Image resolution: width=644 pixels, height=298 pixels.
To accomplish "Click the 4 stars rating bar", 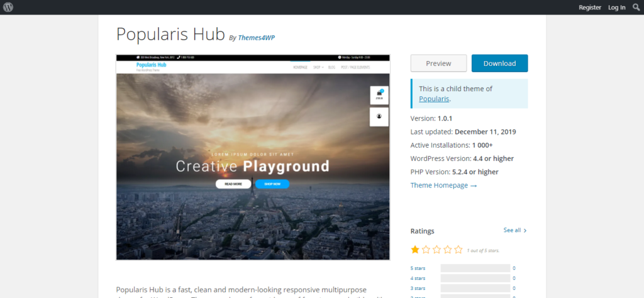I will point(475,279).
